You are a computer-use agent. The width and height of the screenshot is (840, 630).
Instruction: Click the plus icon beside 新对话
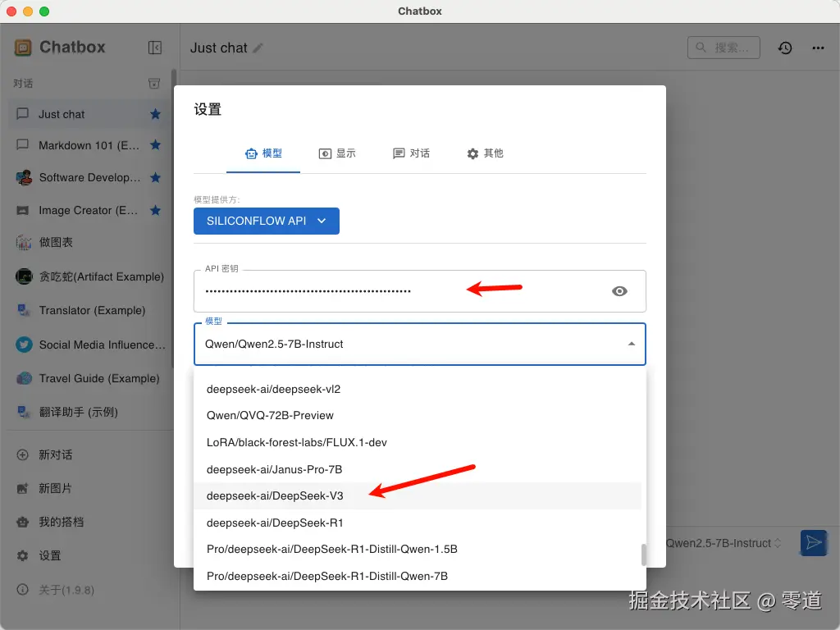[x=22, y=454]
